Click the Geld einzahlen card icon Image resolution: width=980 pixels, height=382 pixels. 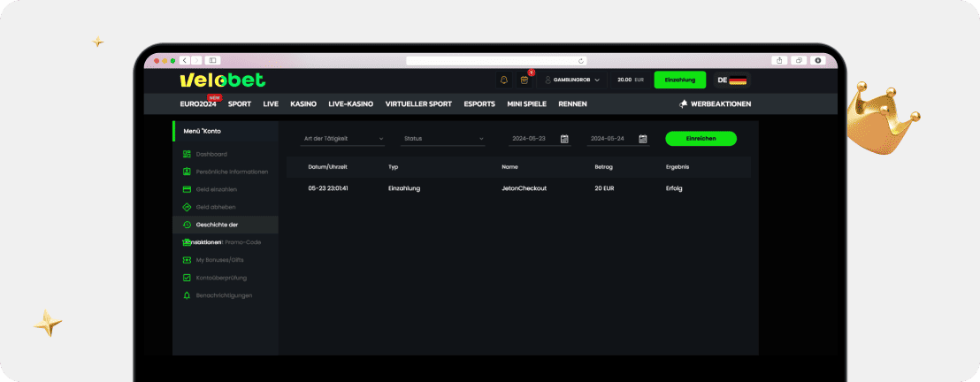click(x=187, y=189)
